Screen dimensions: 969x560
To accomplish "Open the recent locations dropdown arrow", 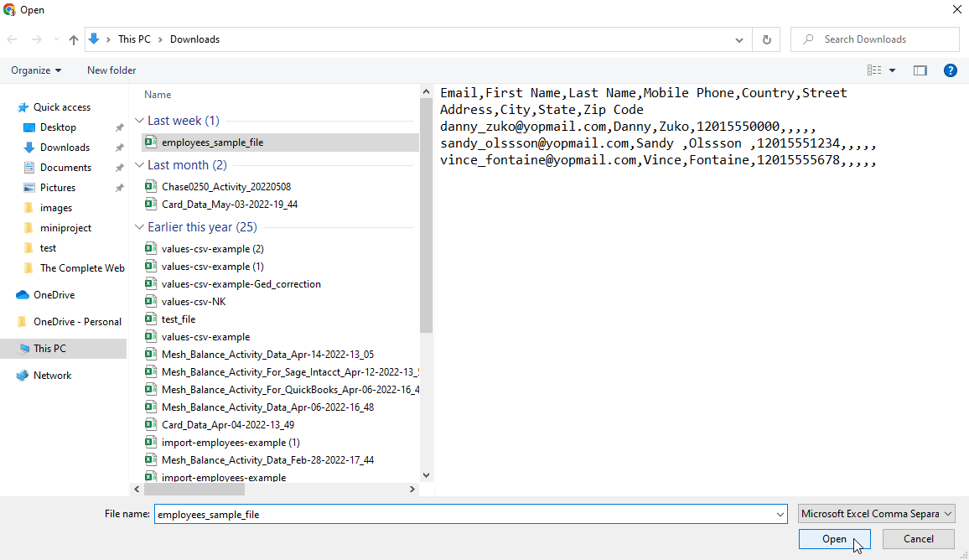I will point(56,39).
